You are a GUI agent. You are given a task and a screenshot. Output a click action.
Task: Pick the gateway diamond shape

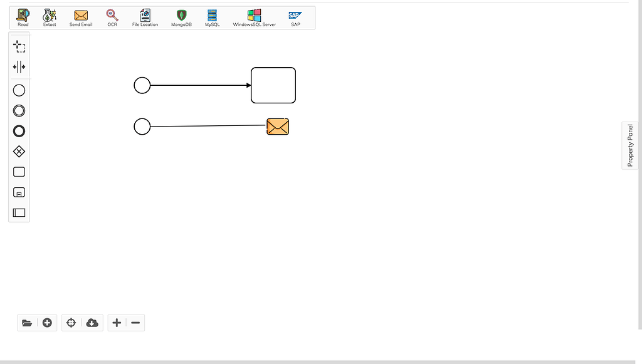[19, 151]
